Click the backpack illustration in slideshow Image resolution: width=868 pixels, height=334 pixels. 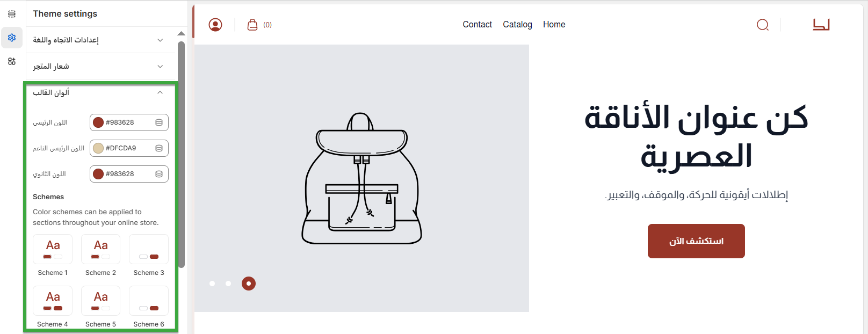(361, 178)
